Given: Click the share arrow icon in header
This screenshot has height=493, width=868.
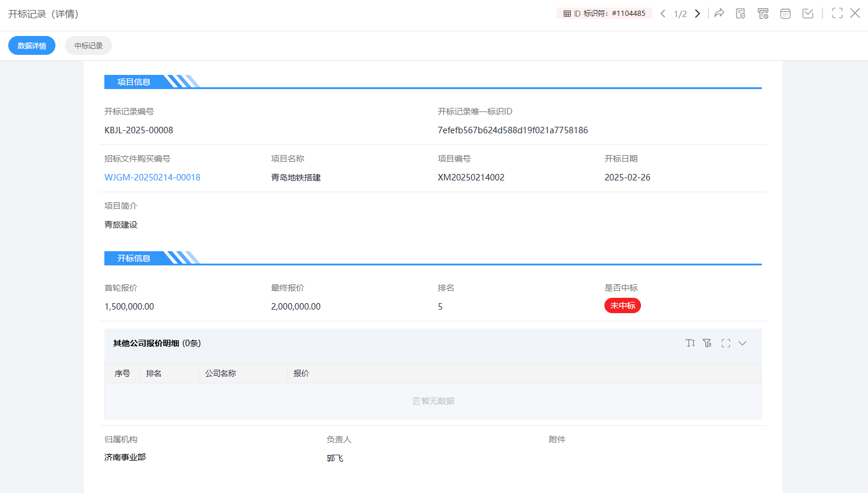Looking at the screenshot, I should coord(719,14).
